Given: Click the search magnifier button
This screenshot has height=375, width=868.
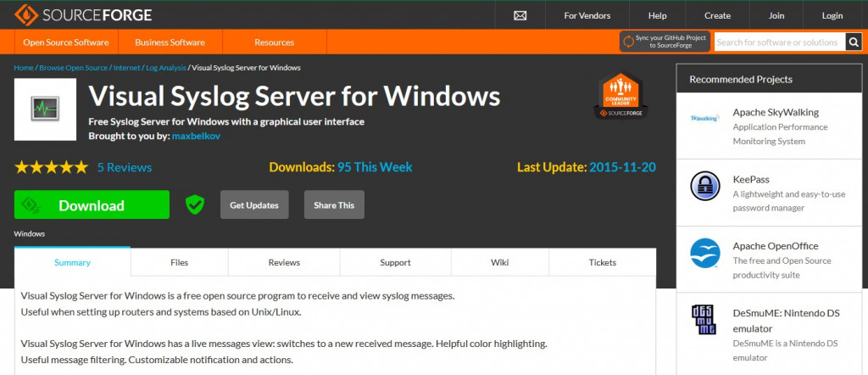Looking at the screenshot, I should point(854,42).
